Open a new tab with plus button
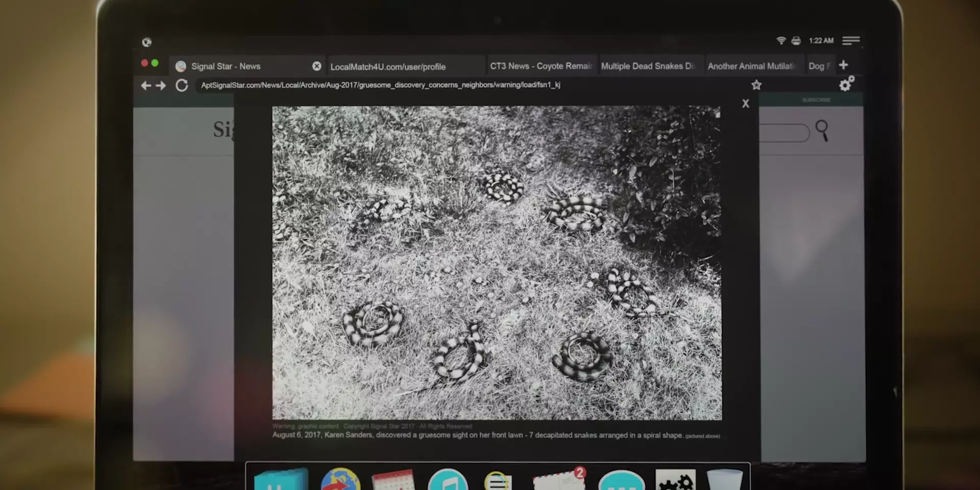The width and height of the screenshot is (980, 490). click(x=843, y=65)
